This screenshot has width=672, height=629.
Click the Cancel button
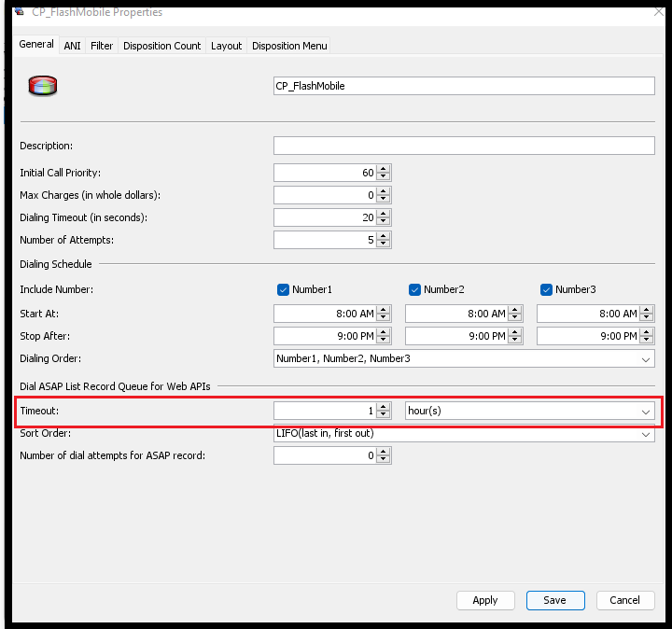click(x=625, y=600)
